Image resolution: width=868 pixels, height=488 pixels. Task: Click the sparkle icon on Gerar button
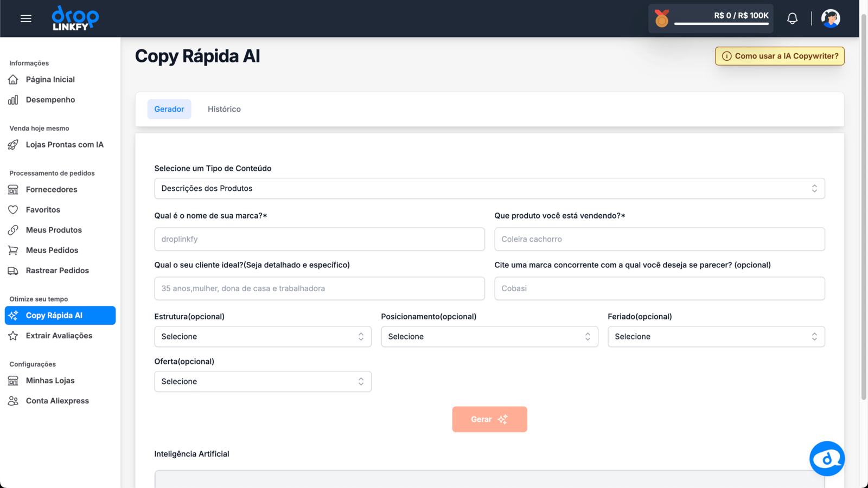pyautogui.click(x=502, y=419)
